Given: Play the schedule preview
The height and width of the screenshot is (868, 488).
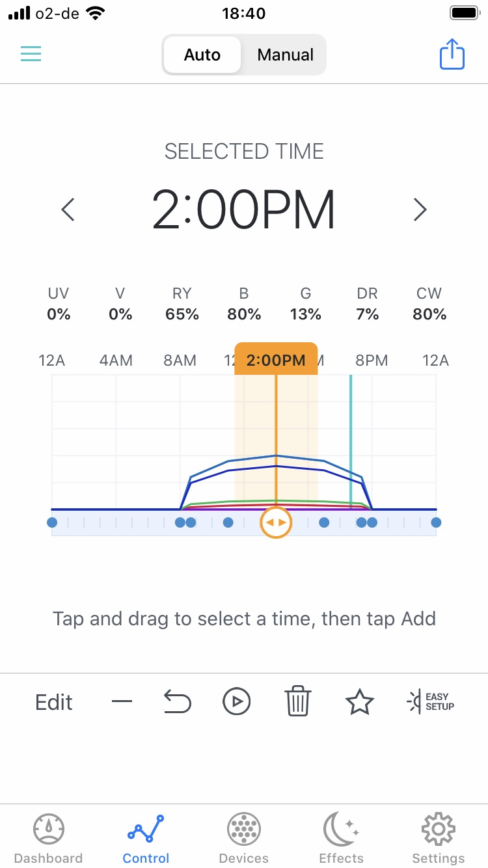Looking at the screenshot, I should pyautogui.click(x=236, y=702).
